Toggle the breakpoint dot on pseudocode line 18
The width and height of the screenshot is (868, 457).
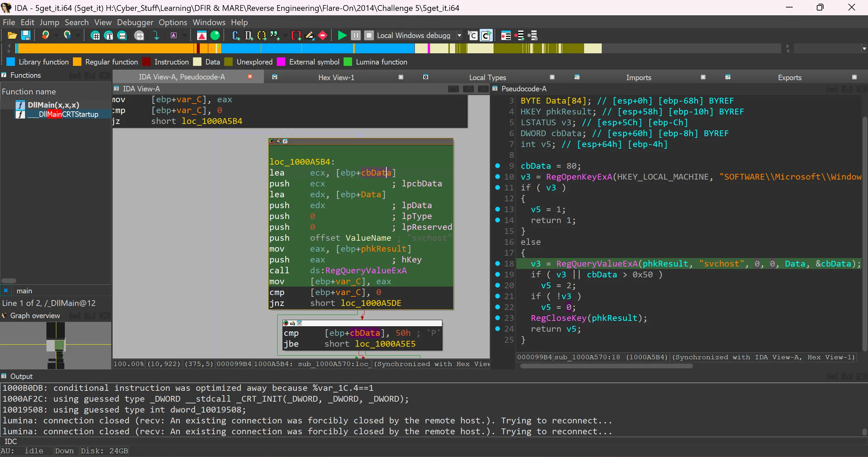click(497, 263)
